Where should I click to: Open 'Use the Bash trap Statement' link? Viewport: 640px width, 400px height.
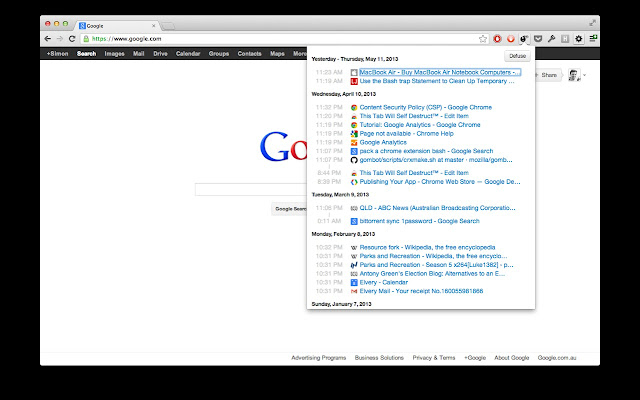click(437, 81)
